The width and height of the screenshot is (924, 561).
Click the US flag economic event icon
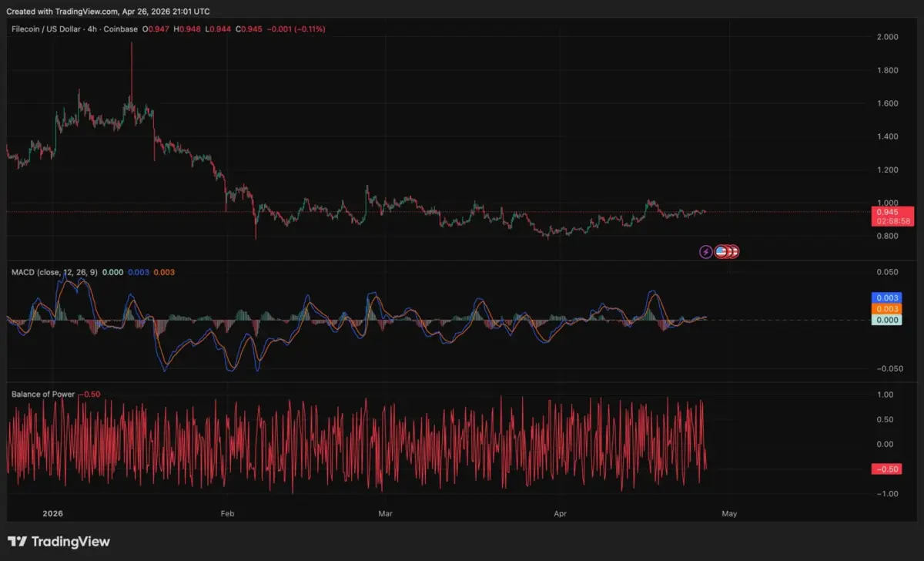[721, 251]
